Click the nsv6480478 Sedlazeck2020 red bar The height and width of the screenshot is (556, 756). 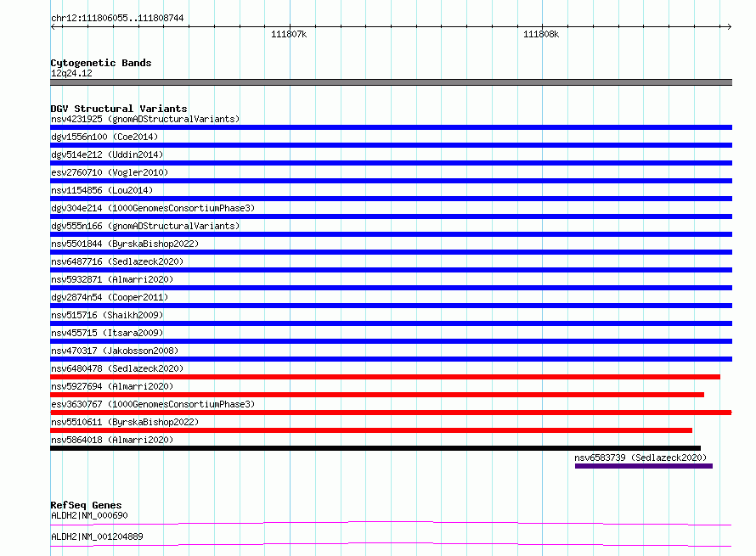coord(386,377)
